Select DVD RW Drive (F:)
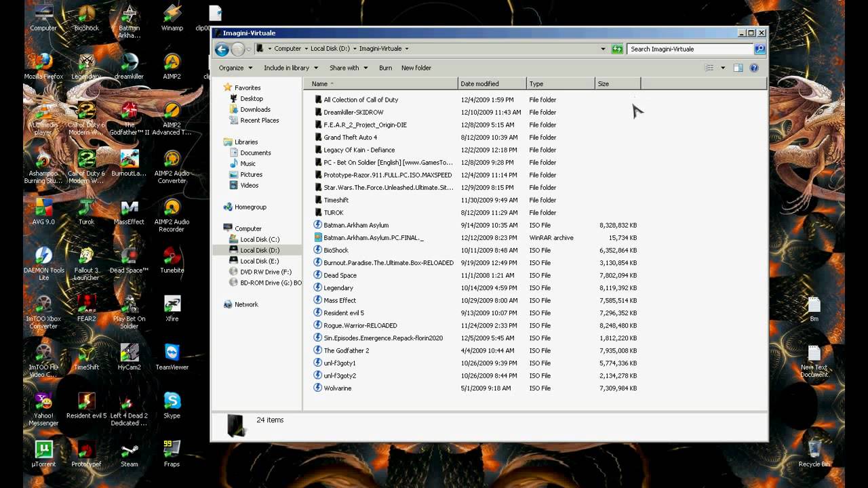The width and height of the screenshot is (868, 488). click(265, 272)
